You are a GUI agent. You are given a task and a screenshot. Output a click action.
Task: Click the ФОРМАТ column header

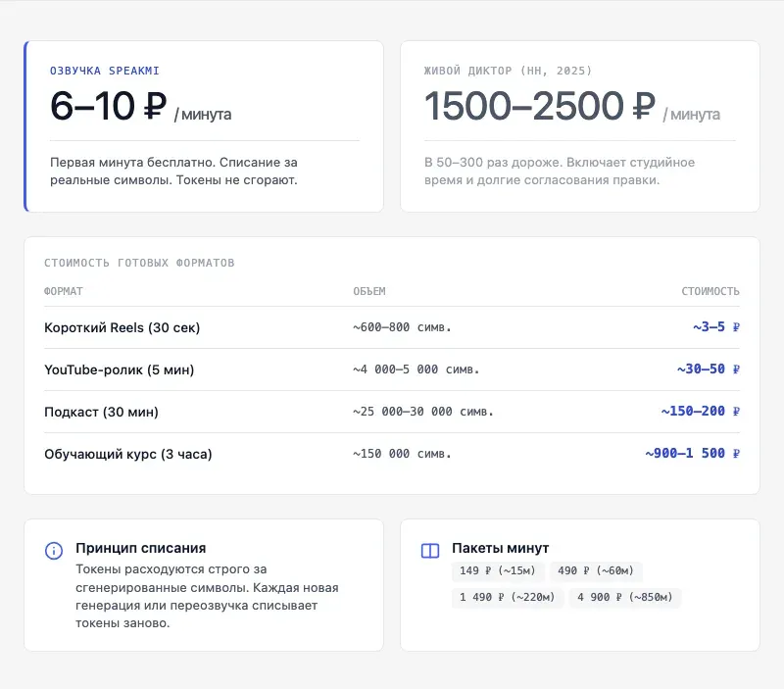tap(64, 291)
